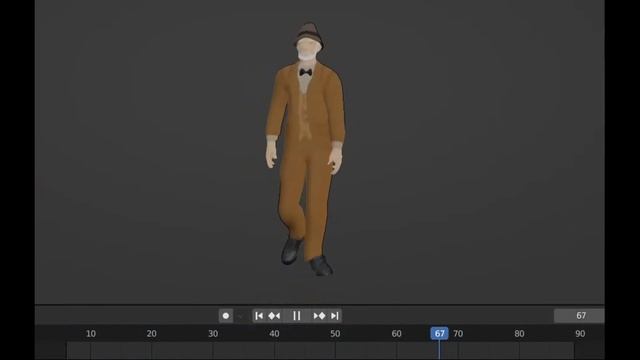Jump to the end frame
This screenshot has height=360, width=640.
[335, 316]
